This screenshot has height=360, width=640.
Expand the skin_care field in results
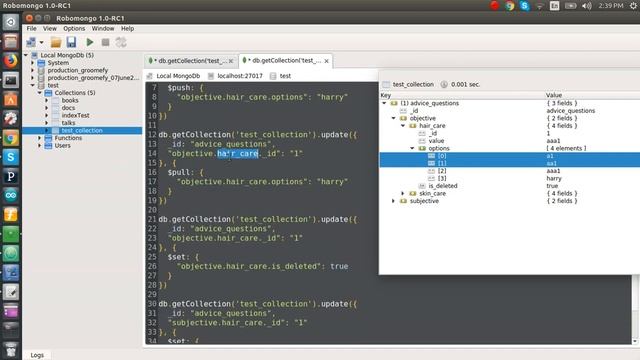[403, 193]
